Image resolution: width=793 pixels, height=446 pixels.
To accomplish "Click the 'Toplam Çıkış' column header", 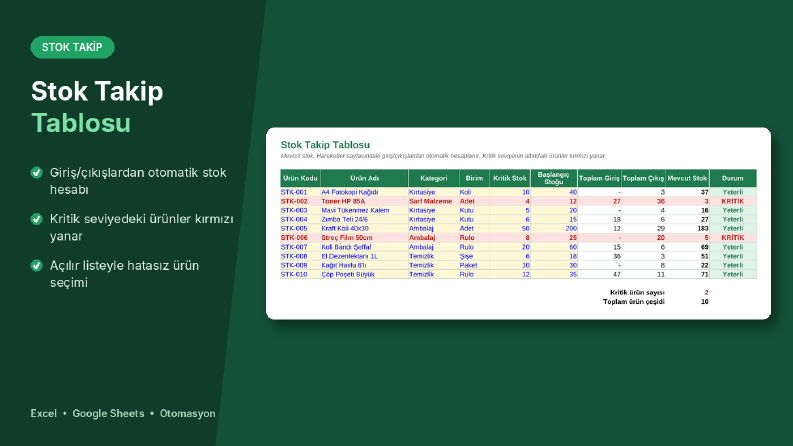I will [643, 178].
